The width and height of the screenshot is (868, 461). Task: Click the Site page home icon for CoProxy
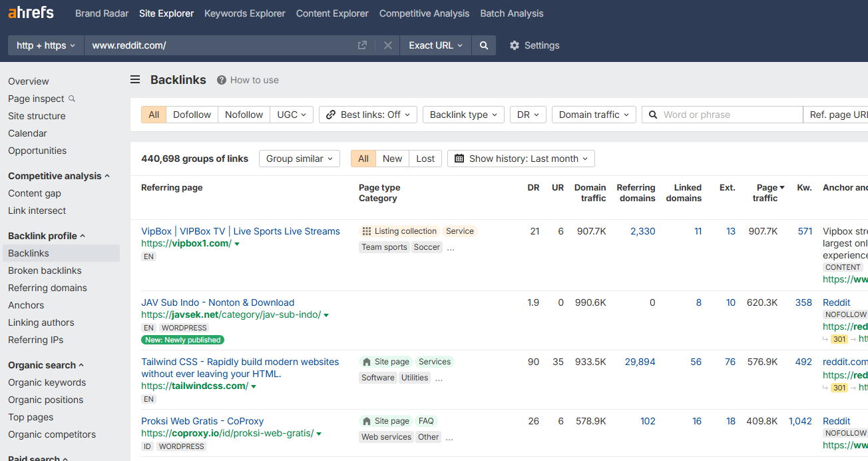pos(366,421)
